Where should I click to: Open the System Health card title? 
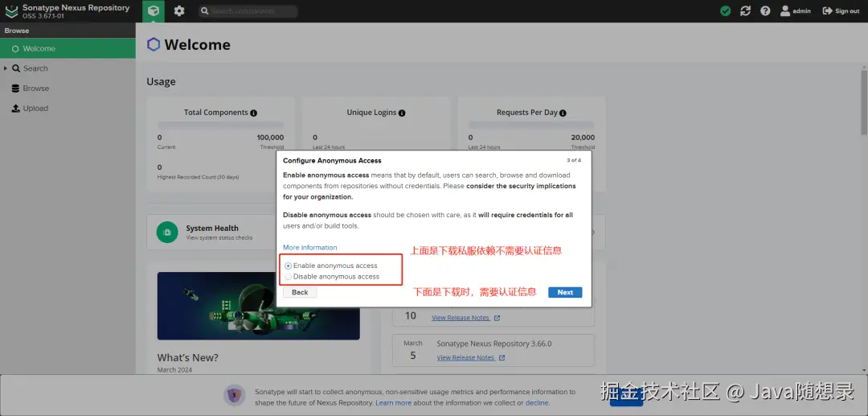[212, 228]
